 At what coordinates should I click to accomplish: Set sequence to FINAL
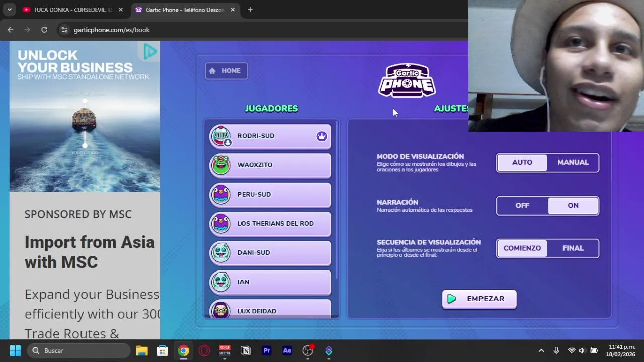coord(573,248)
